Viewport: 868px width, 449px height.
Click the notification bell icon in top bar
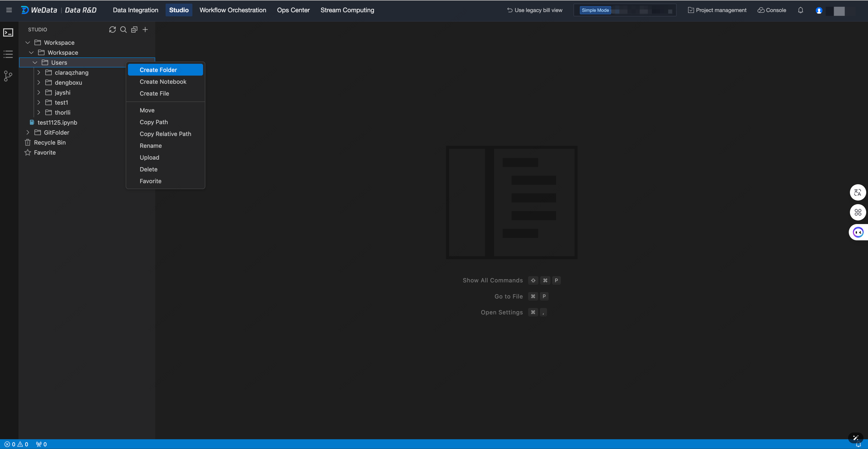pos(800,10)
